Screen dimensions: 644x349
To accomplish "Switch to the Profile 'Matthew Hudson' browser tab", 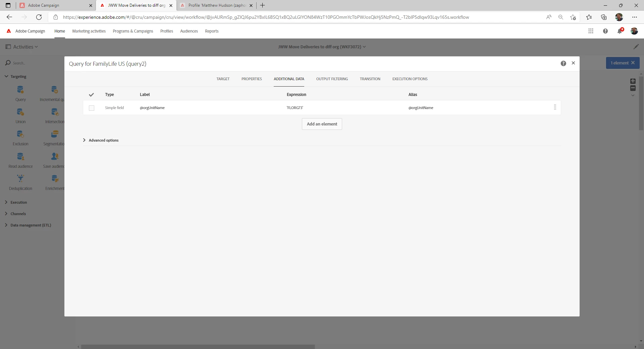I will pyautogui.click(x=216, y=5).
